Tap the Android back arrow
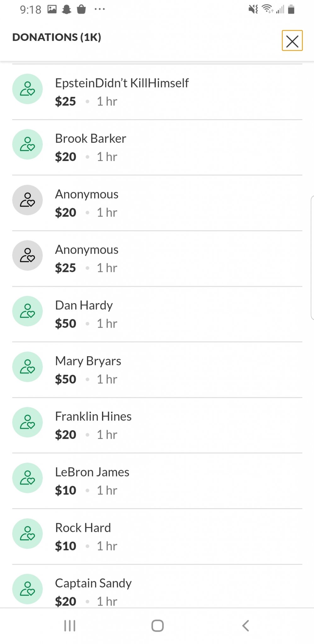 tap(246, 625)
